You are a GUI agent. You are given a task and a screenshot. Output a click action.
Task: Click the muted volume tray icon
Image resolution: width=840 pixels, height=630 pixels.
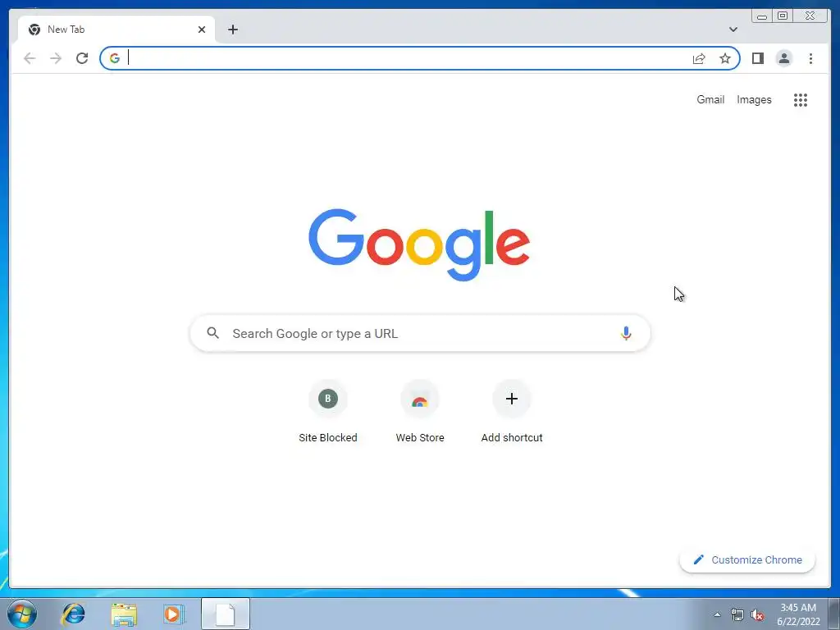[x=757, y=614]
